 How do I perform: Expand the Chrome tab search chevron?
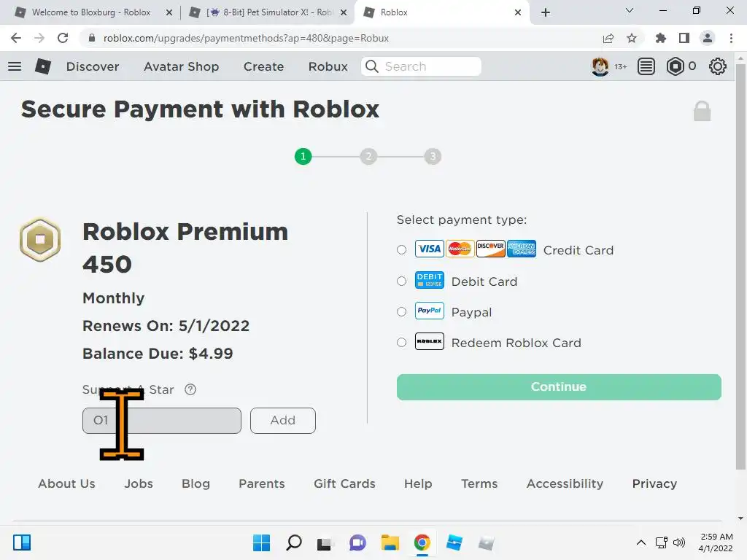[630, 10]
